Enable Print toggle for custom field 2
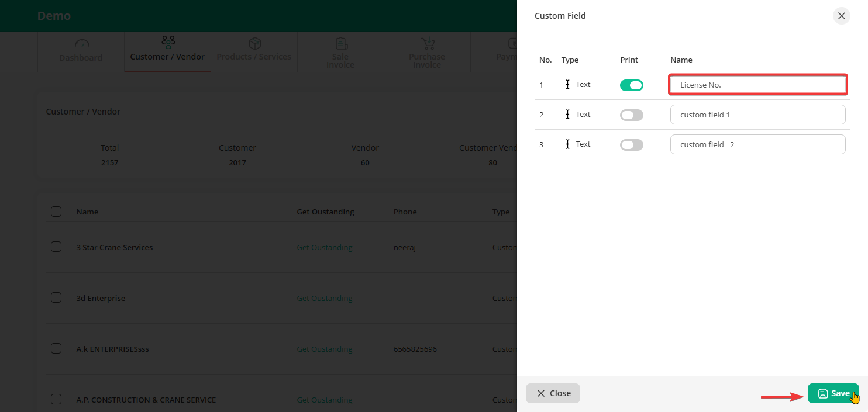Screen dimensions: 868x412 click(631, 145)
